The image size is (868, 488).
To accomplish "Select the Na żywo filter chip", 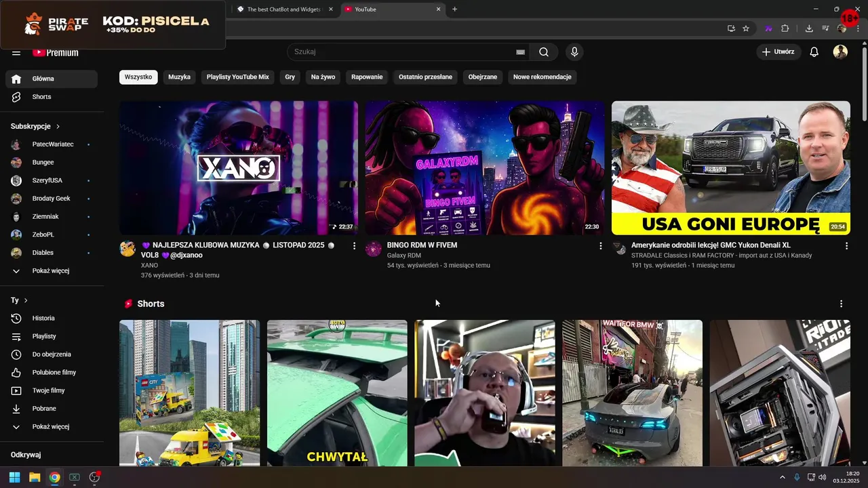I will click(x=323, y=77).
